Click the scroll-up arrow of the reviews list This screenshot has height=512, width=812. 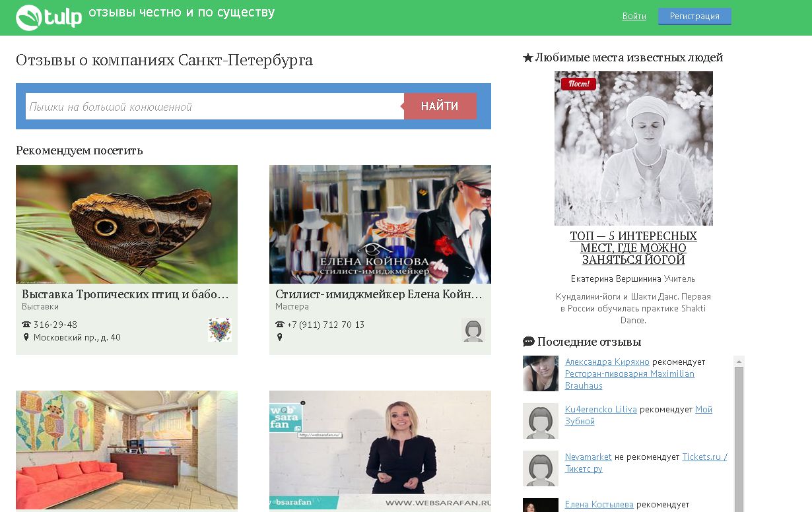pos(739,361)
